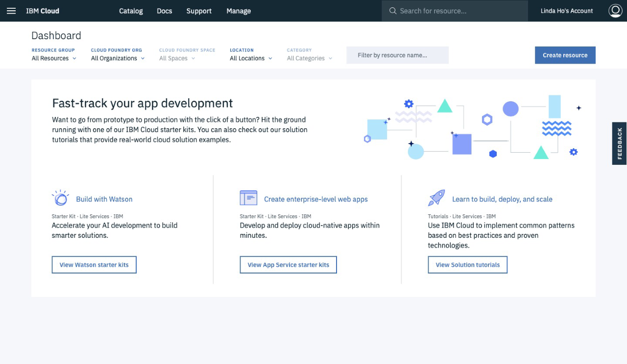
Task: Click View App Service starter kits button
Action: pos(289,265)
